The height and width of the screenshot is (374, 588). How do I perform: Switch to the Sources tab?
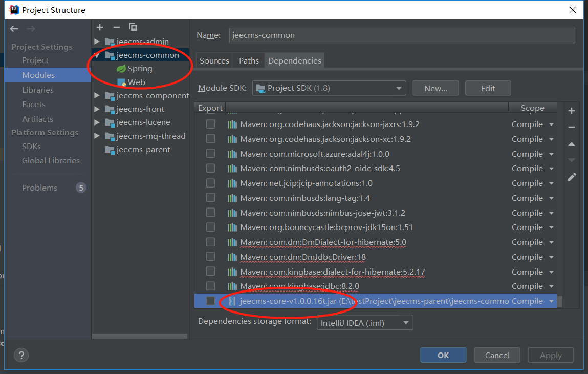[214, 61]
